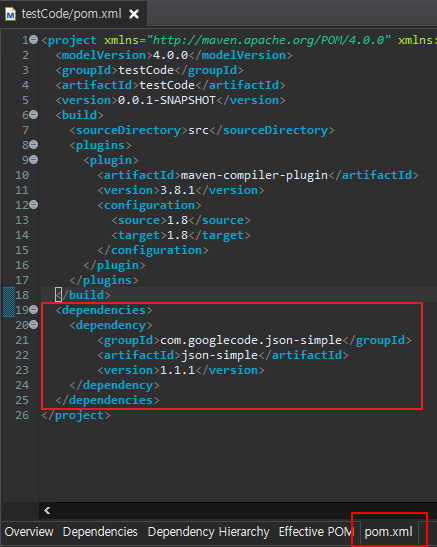This screenshot has height=547, width=437.
Task: Collapse the dependencies fold on line 19
Action: [33, 309]
